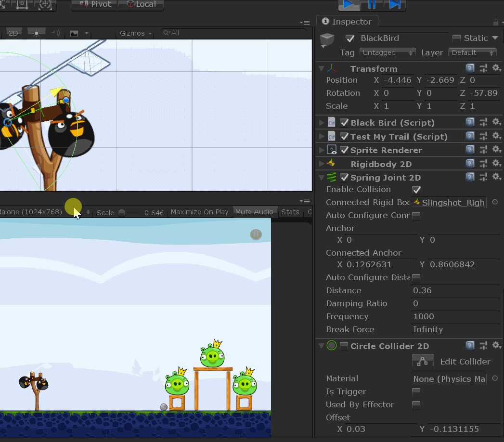Disable Spring Joint 2D checkbox
The image size is (504, 442).
(344, 178)
